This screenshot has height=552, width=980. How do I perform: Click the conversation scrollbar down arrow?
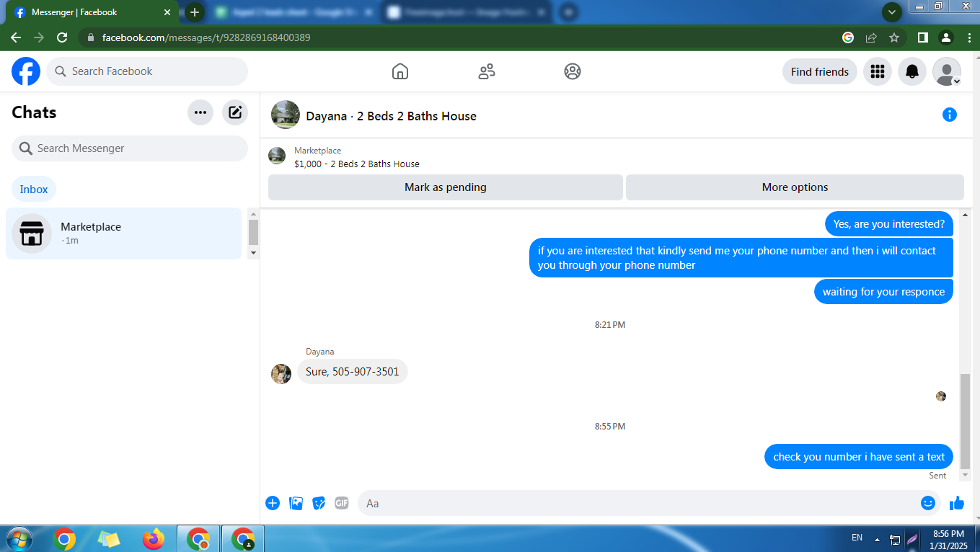point(966,476)
